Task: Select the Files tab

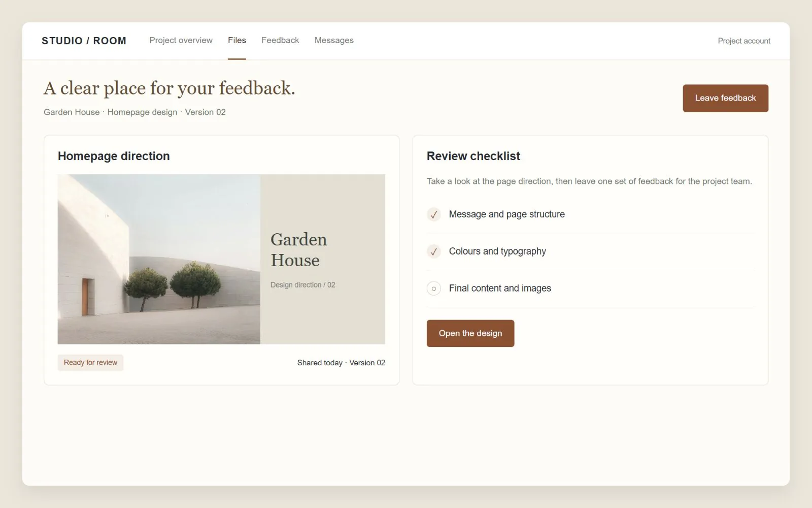Action: pos(237,41)
